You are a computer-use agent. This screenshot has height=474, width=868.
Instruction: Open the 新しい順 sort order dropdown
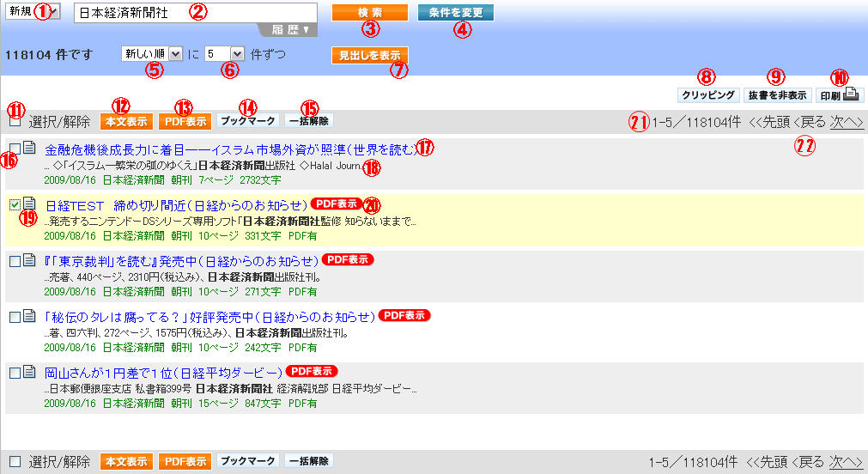[152, 54]
